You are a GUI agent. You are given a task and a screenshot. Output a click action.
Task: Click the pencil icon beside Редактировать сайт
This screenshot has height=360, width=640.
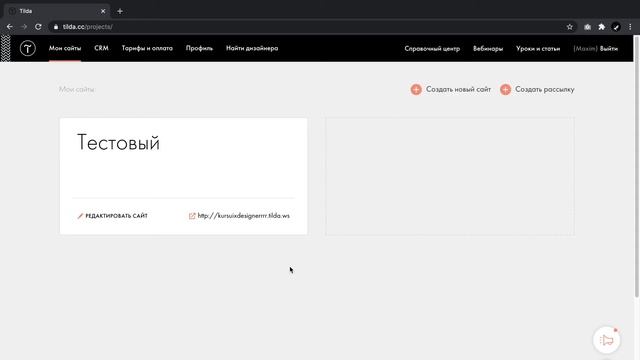click(80, 216)
